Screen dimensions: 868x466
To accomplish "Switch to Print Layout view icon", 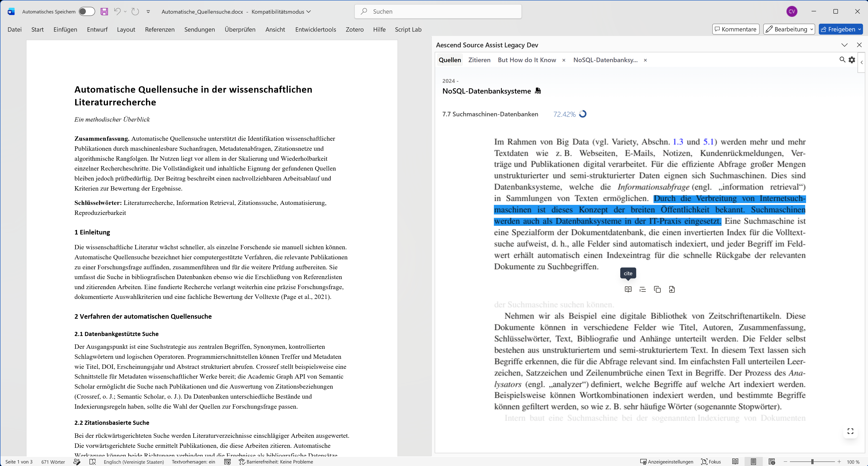I will (x=753, y=462).
